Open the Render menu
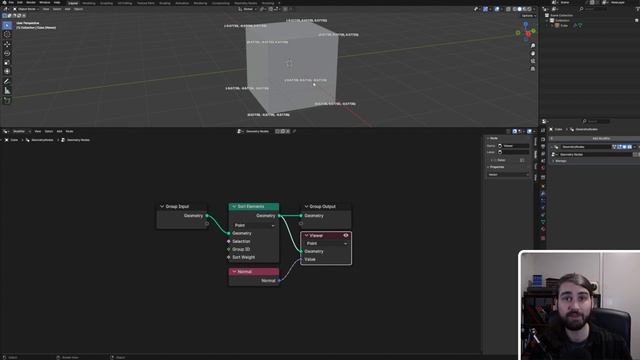 click(x=31, y=2)
